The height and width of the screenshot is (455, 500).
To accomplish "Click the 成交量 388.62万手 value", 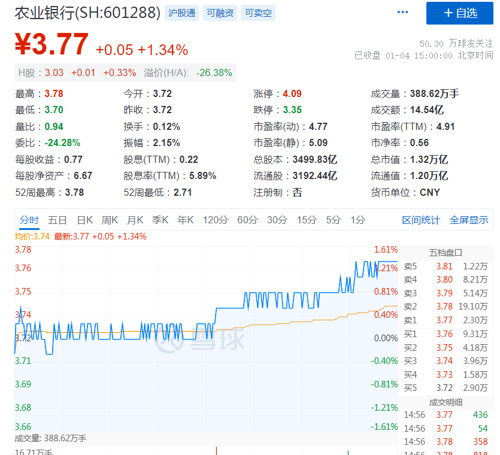I will pos(434,94).
